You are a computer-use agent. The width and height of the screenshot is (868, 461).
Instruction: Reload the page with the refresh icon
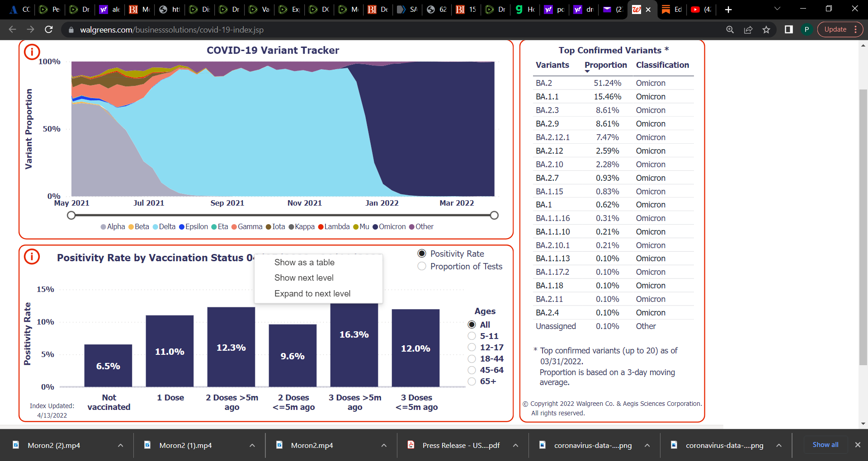tap(49, 29)
